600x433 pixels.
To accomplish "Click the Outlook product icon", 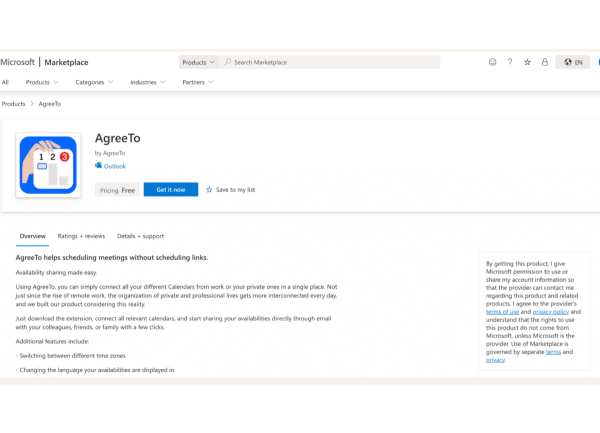I will point(98,166).
